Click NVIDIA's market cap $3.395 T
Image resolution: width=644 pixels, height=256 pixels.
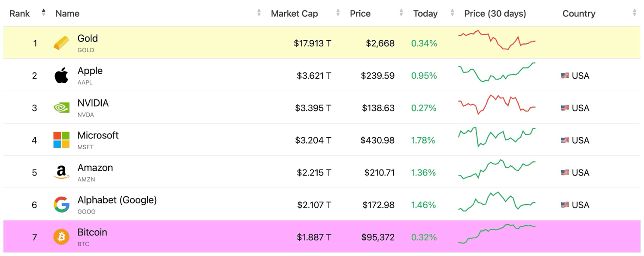(x=313, y=108)
